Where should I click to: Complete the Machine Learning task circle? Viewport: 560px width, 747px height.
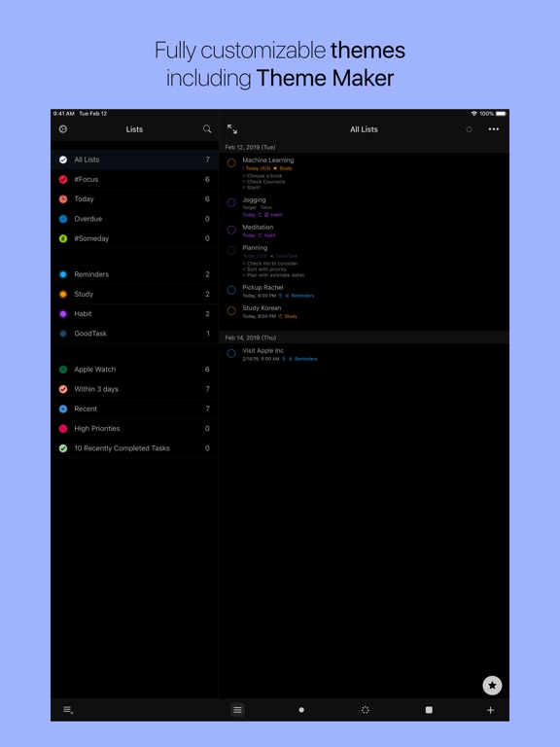(231, 163)
